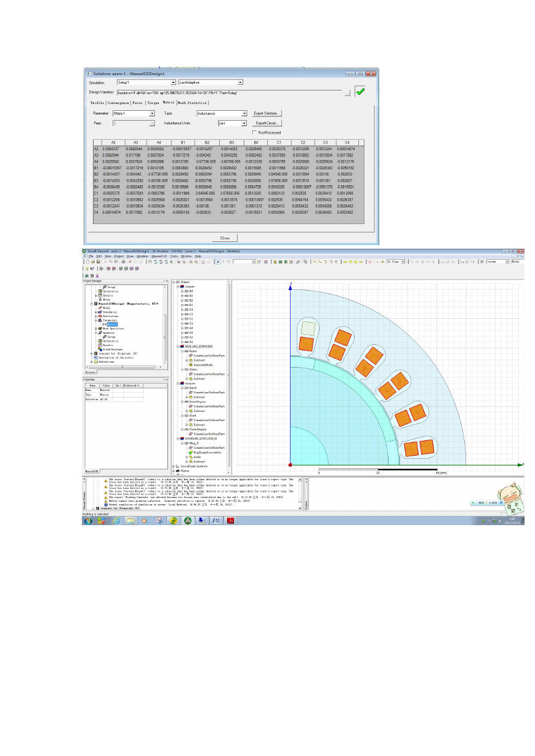
Task: Open the Simulation Setup1 dropdown
Action: click(x=172, y=82)
